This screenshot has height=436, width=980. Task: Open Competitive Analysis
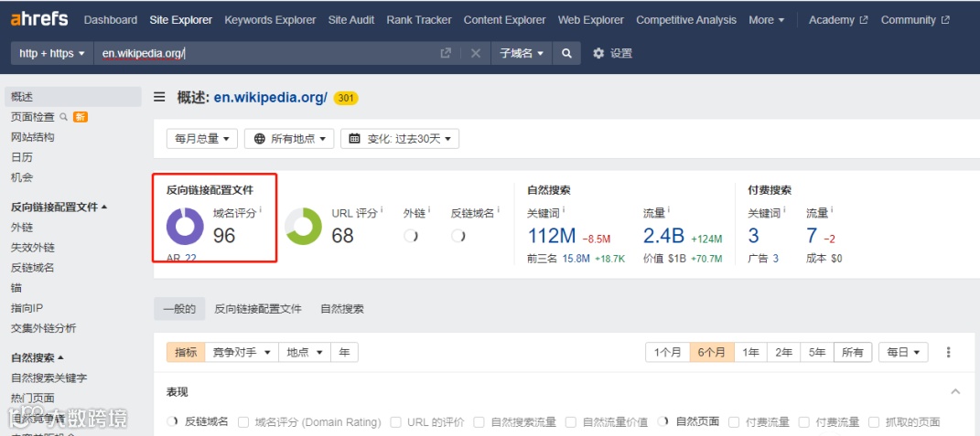pos(686,20)
